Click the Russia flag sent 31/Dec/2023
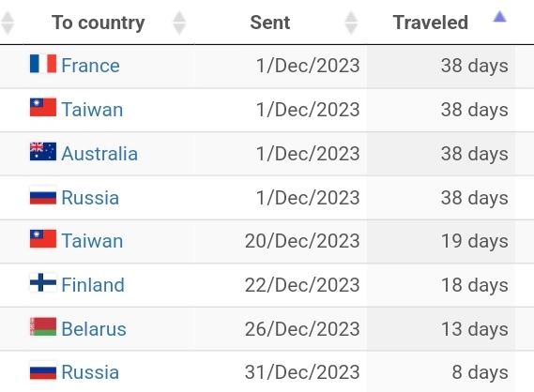This screenshot has height=392, width=534. point(43,370)
